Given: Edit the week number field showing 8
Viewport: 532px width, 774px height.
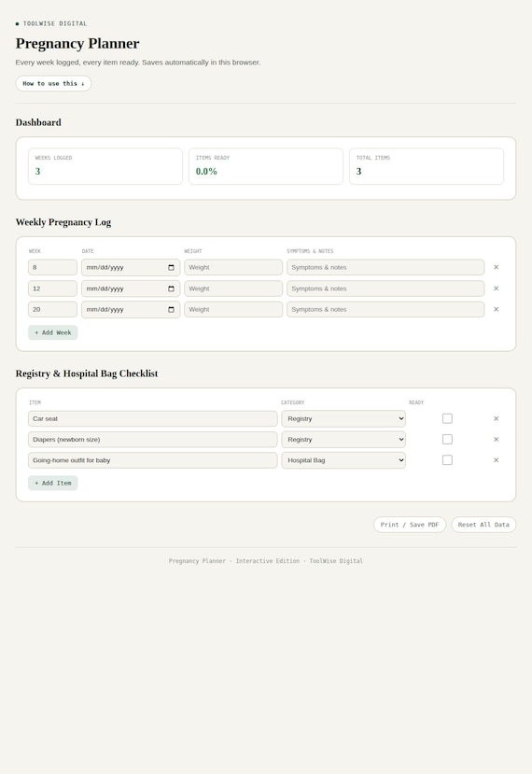Looking at the screenshot, I should point(53,268).
